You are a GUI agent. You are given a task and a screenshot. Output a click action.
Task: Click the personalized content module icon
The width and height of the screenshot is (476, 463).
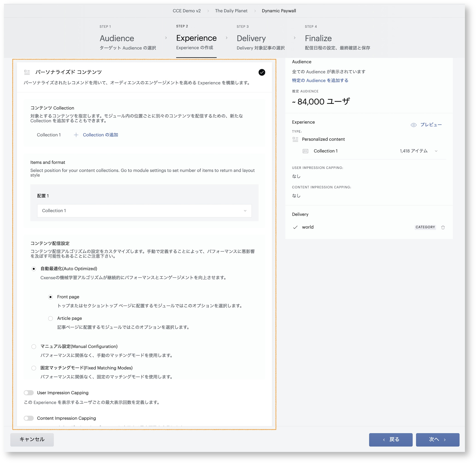(27, 72)
